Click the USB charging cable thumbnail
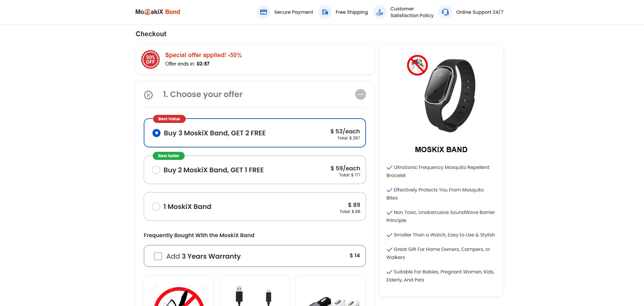 [x=255, y=292]
